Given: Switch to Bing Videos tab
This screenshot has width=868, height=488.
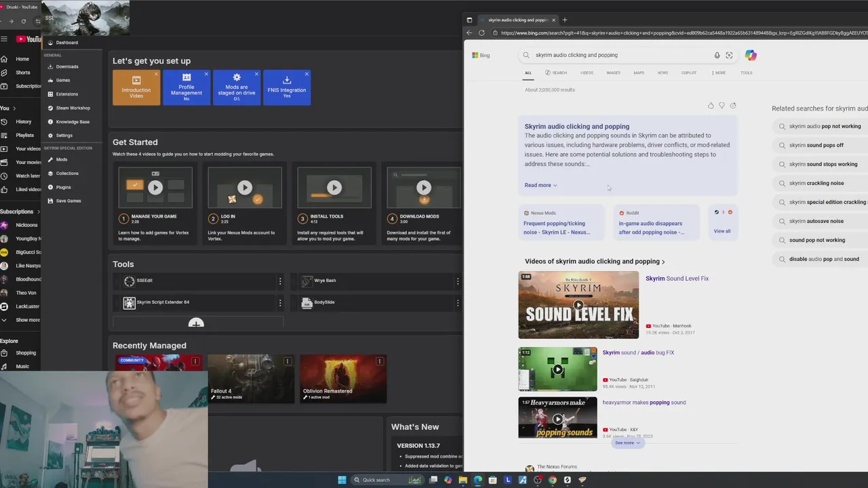Looking at the screenshot, I should 587,73.
